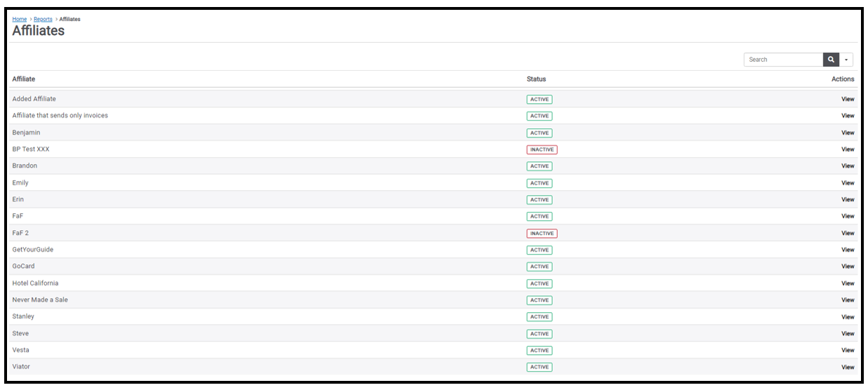Click the ACTIVE badge for Added Affiliate
The image size is (868, 390).
click(x=539, y=99)
